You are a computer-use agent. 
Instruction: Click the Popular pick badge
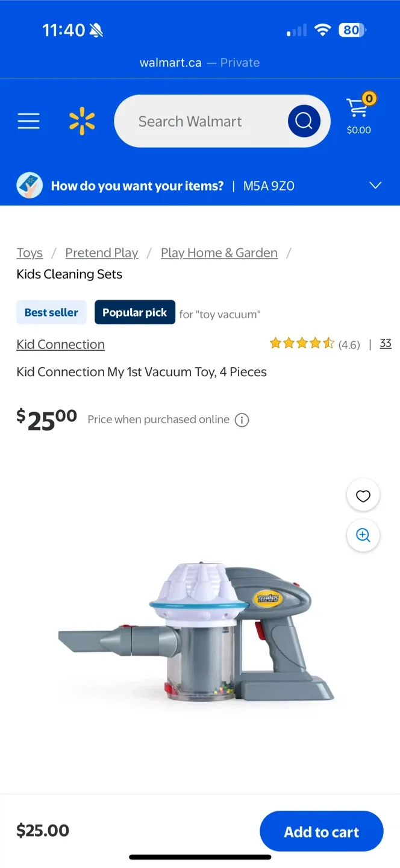point(134,312)
